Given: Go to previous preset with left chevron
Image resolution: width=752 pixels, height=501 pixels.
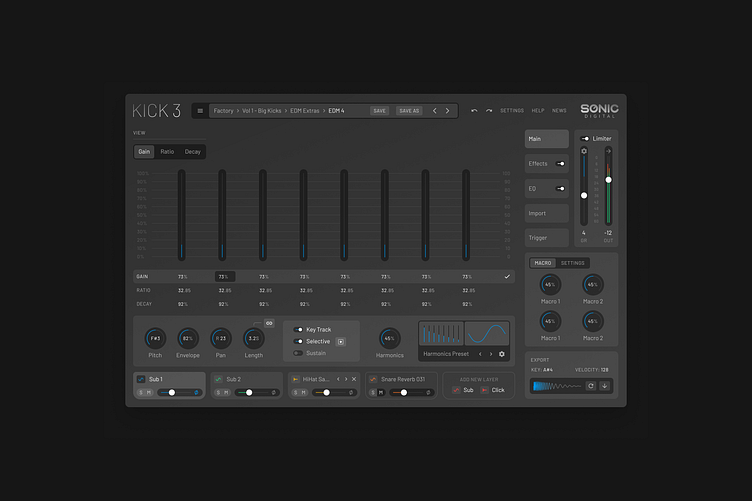Looking at the screenshot, I should pos(434,111).
